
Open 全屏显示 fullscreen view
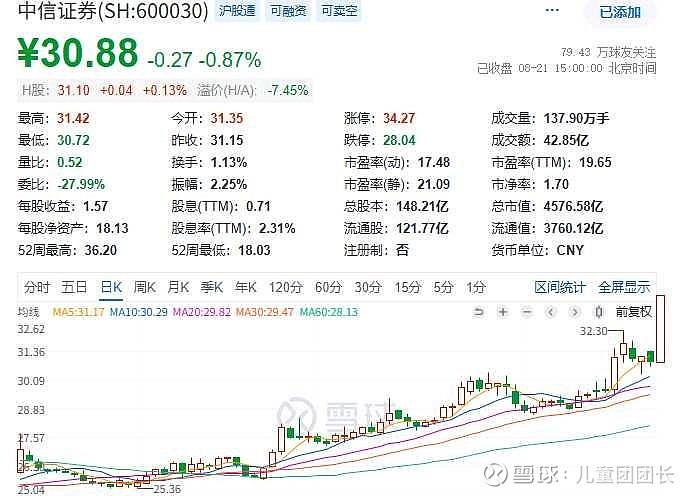pyautogui.click(x=624, y=287)
